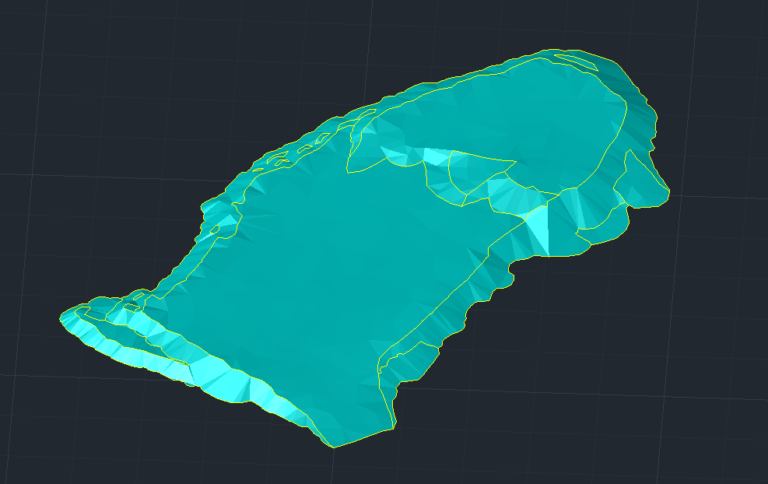The image size is (768, 484).
Task: Click the far-left pointed tip of the surface
Action: point(63,318)
